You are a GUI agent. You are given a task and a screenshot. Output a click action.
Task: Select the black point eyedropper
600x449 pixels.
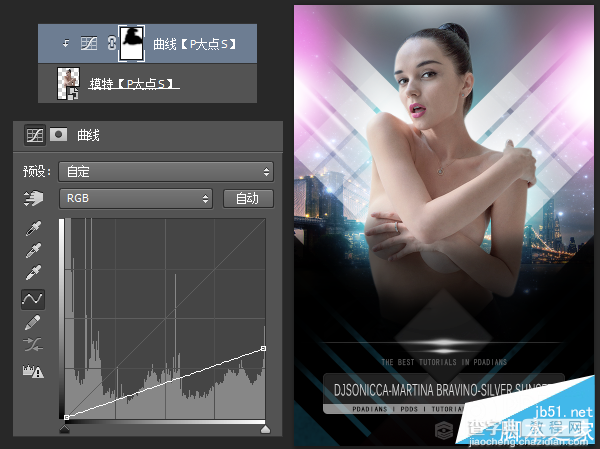(33, 228)
